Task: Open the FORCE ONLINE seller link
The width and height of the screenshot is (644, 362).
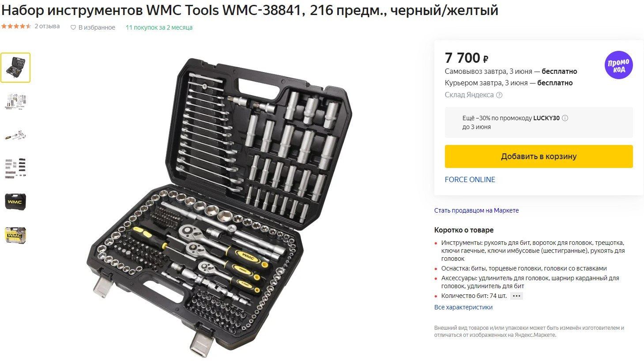Action: [x=470, y=179]
